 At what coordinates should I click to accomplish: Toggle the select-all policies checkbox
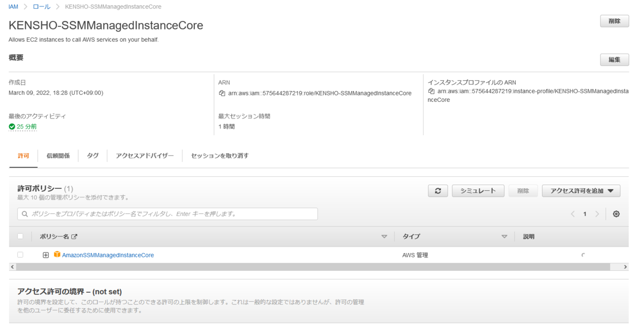pyautogui.click(x=20, y=236)
